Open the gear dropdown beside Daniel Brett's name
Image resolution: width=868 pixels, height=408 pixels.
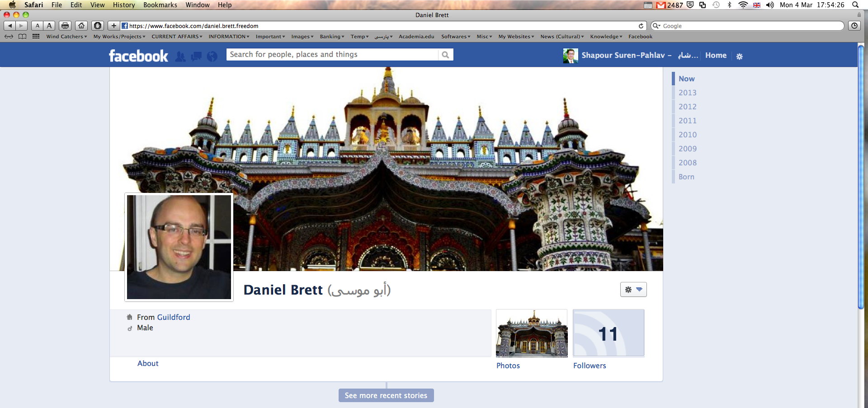[633, 289]
